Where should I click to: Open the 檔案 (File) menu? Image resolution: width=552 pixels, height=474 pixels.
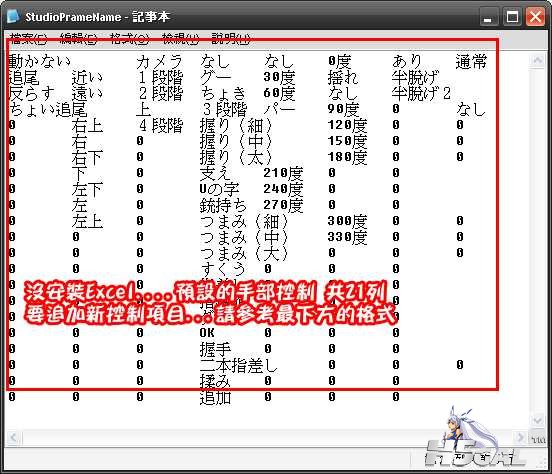(x=29, y=38)
